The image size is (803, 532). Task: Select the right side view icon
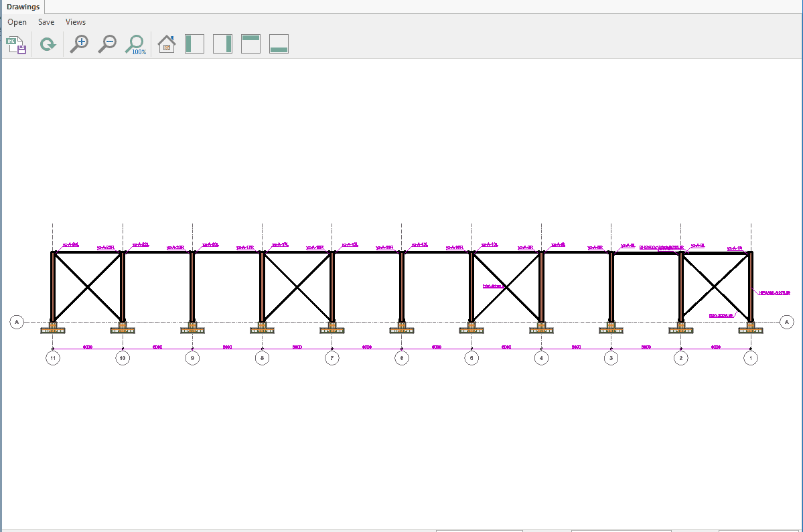222,44
